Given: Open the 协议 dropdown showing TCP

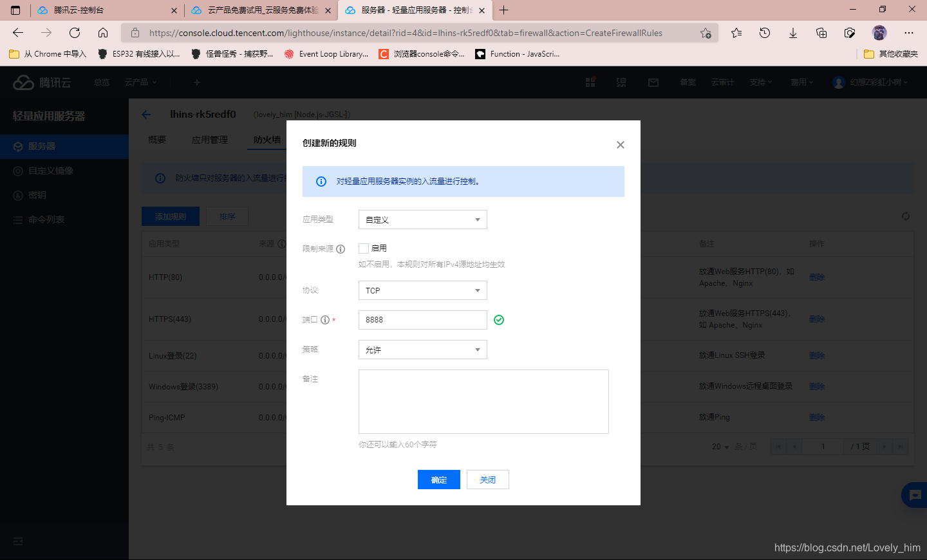Looking at the screenshot, I should 422,290.
